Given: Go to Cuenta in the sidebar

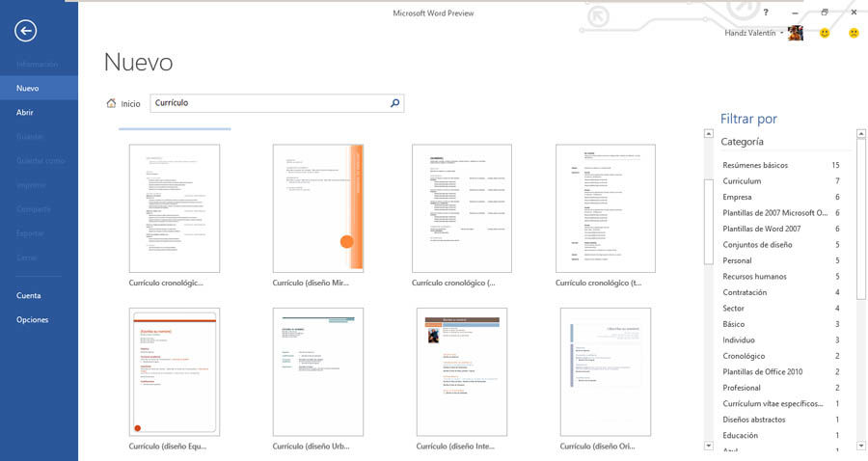Looking at the screenshot, I should point(29,295).
